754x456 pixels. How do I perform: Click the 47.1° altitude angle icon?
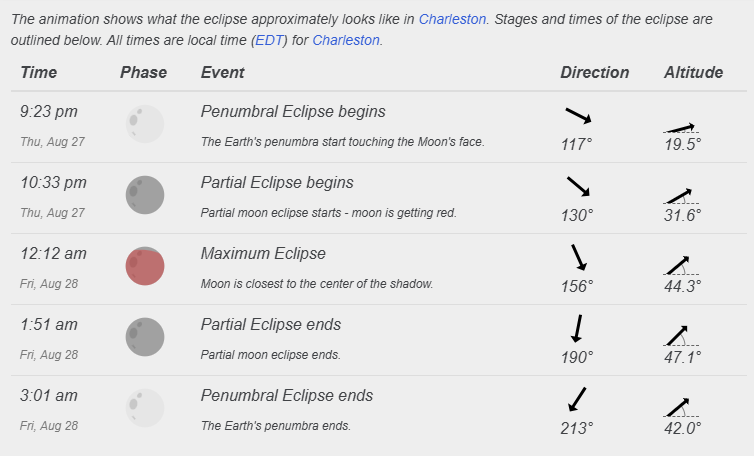pyautogui.click(x=681, y=336)
